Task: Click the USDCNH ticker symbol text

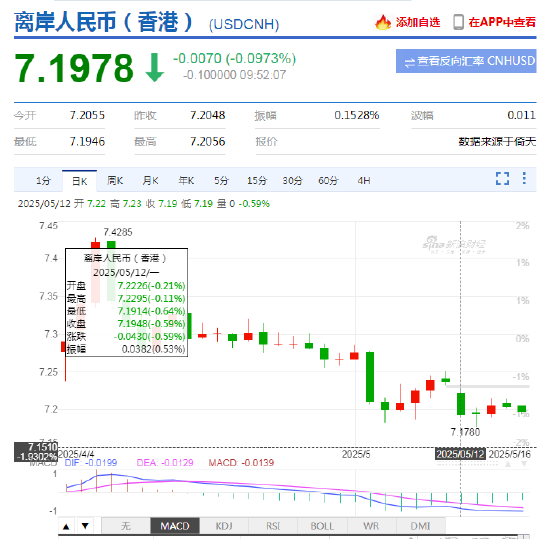Action: [x=244, y=24]
